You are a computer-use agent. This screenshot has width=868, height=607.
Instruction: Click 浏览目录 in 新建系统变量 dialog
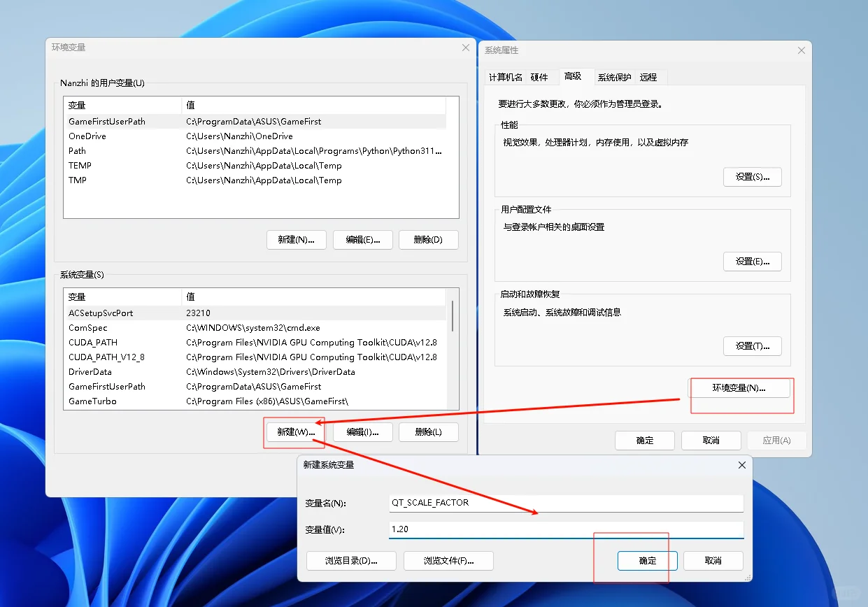tap(351, 560)
